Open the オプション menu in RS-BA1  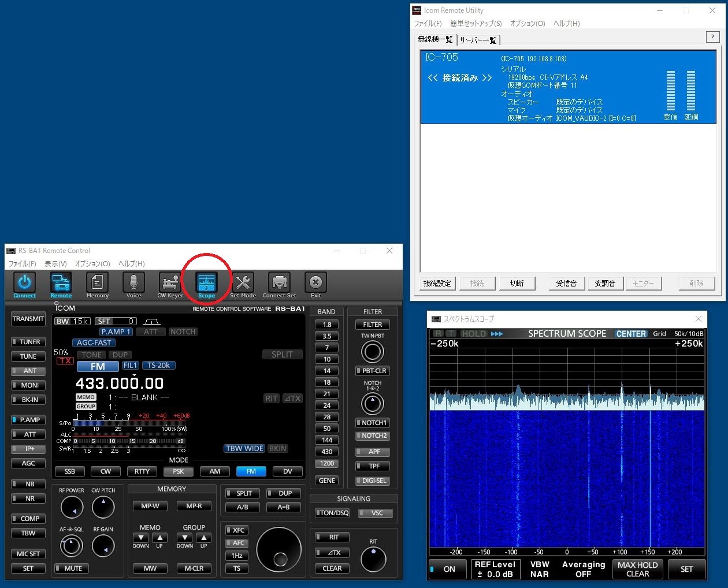[x=92, y=263]
